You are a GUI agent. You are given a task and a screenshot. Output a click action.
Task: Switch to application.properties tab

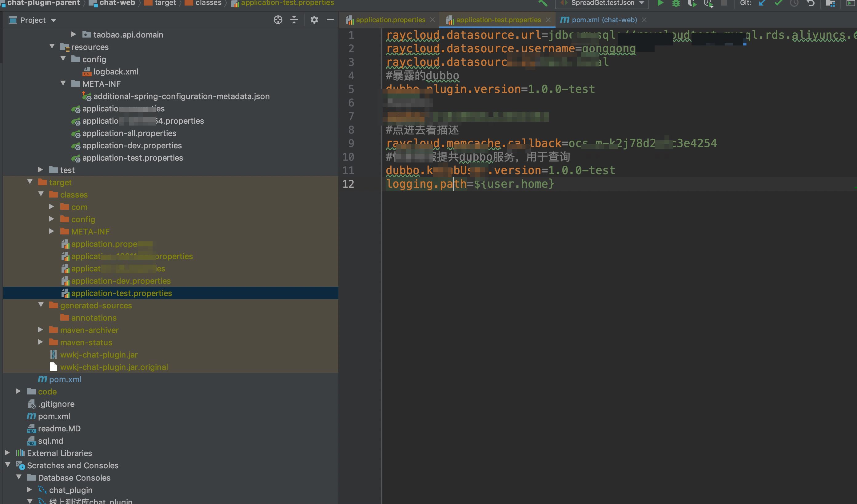[390, 20]
